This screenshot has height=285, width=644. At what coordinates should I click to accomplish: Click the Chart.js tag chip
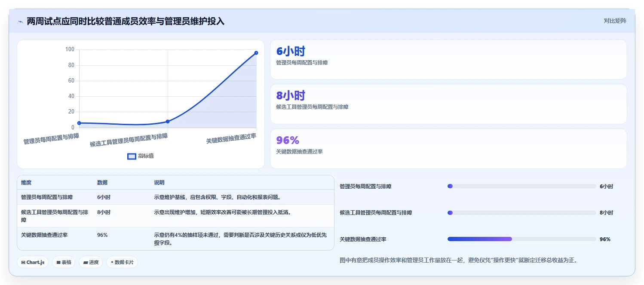click(x=33, y=262)
